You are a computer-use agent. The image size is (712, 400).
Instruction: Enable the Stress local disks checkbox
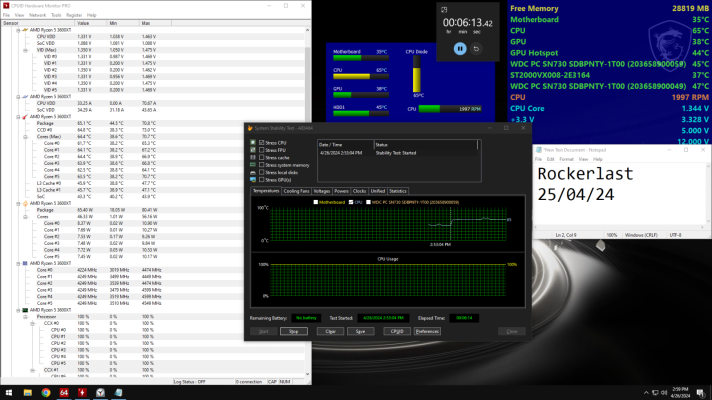[x=262, y=173]
